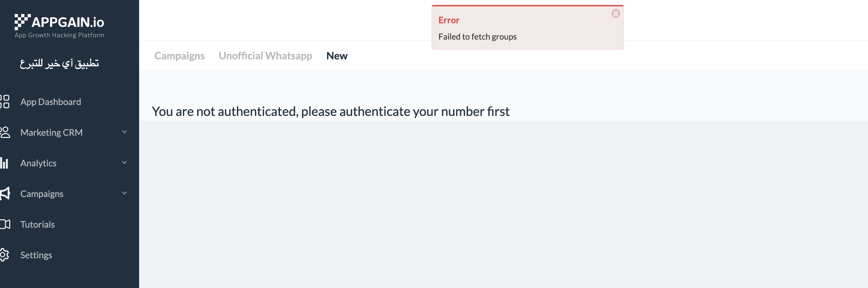
Task: Click the Analytics bar chart icon
Action: pos(4,163)
